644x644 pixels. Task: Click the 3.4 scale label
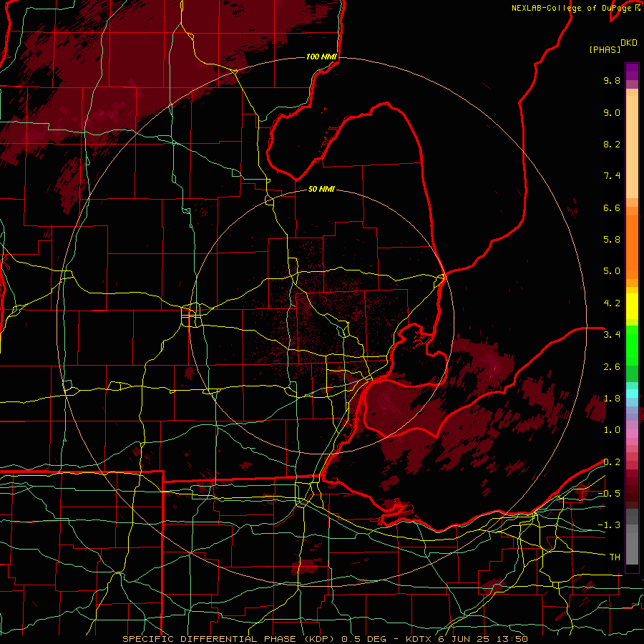pos(612,335)
